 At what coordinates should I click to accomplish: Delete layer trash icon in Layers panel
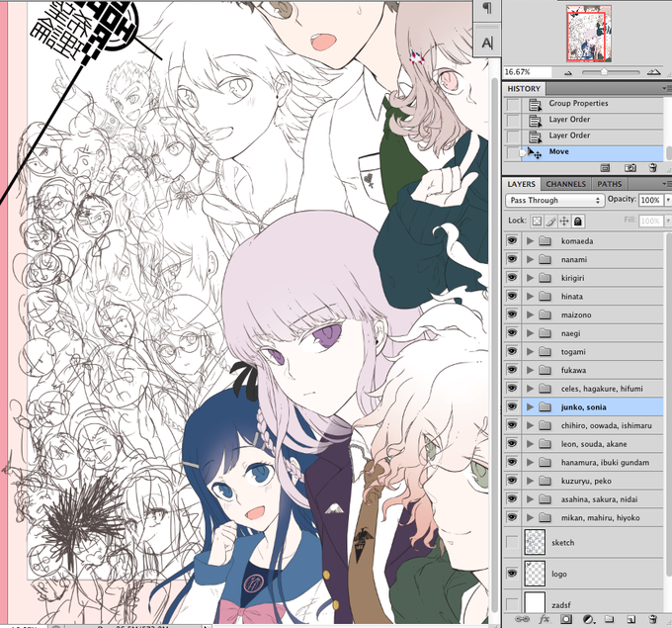[652, 619]
